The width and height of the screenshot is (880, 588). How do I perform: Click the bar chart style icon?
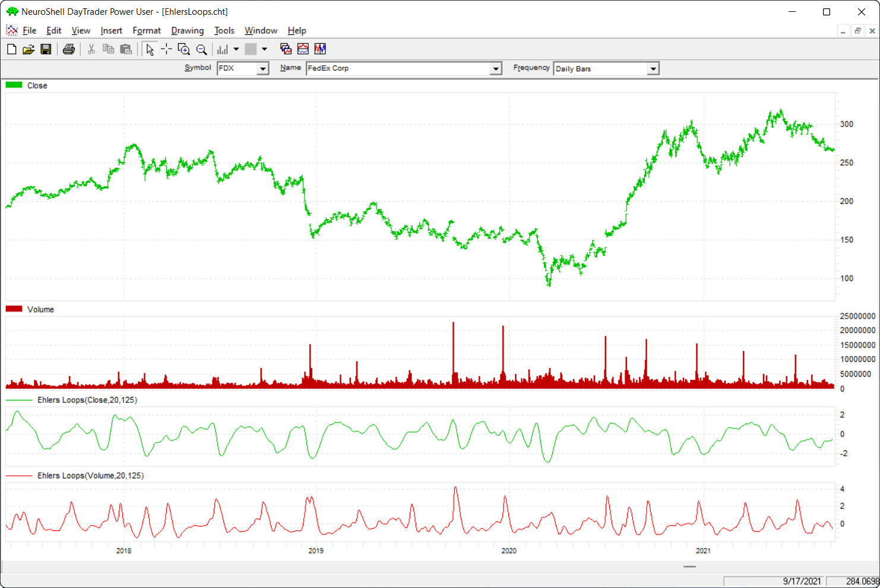[x=223, y=49]
